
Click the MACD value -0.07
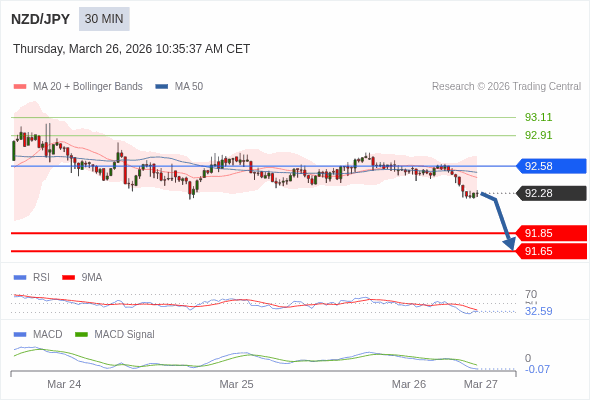point(537,370)
